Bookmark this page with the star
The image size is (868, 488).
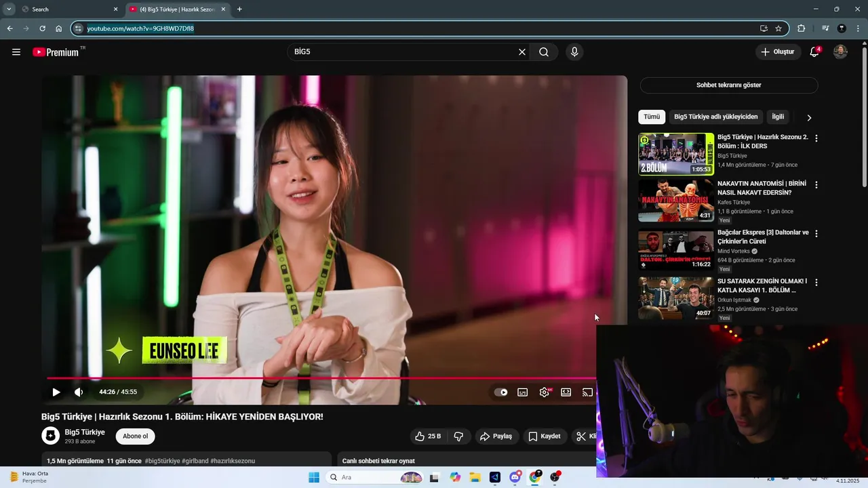tap(778, 28)
